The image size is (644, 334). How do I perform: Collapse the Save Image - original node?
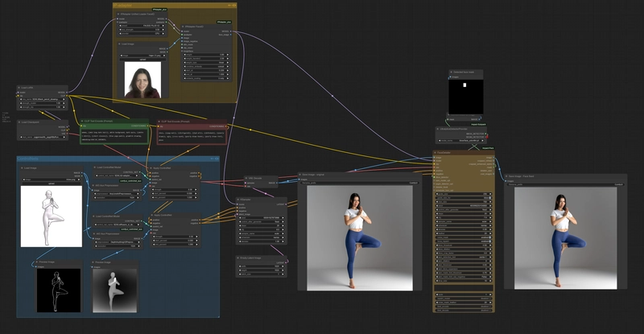click(x=300, y=175)
